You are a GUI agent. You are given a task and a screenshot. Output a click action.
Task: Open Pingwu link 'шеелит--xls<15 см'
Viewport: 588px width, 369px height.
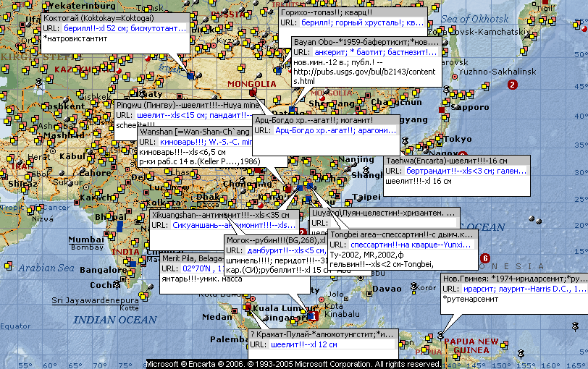coord(193,115)
